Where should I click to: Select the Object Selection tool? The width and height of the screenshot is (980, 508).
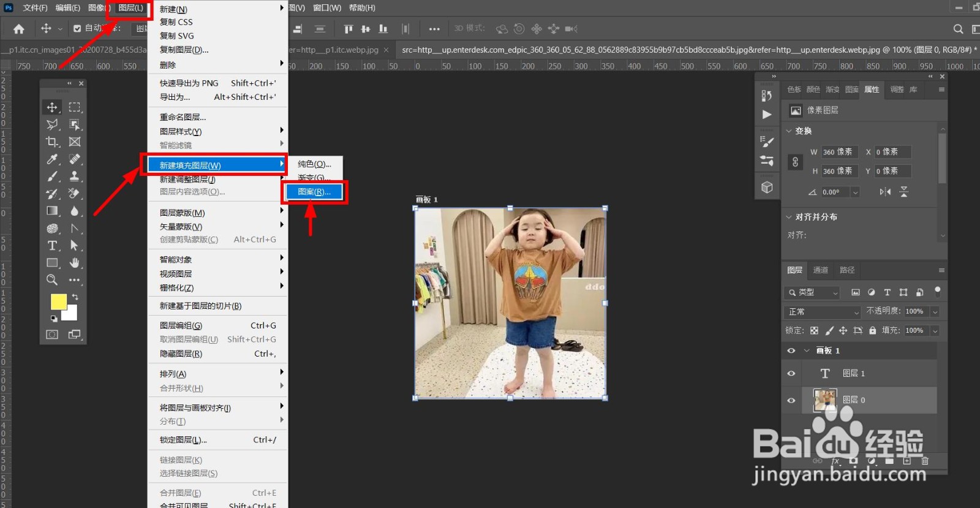pyautogui.click(x=75, y=124)
